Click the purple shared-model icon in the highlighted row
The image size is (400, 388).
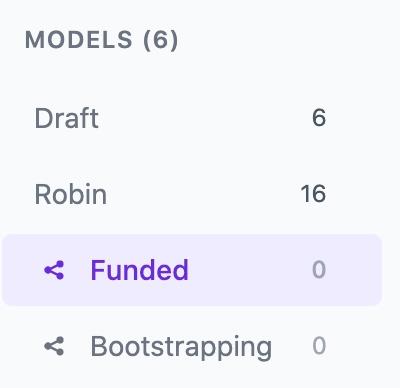pyautogui.click(x=54, y=270)
